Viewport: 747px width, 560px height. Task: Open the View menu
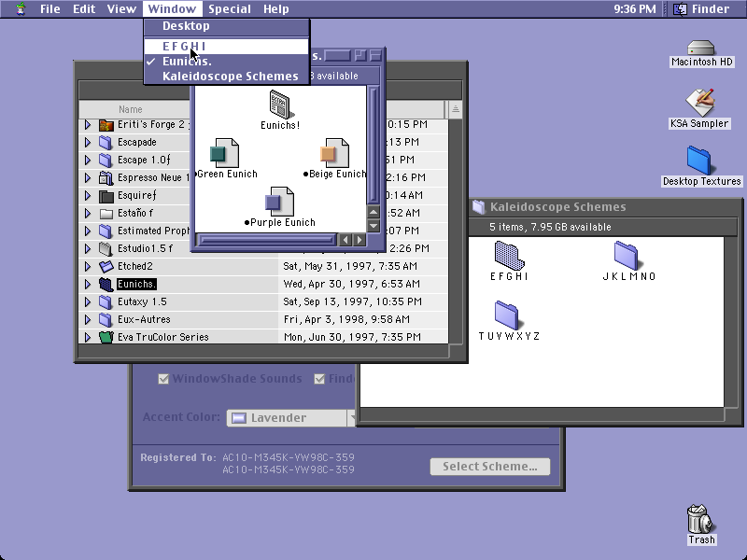pyautogui.click(x=121, y=8)
